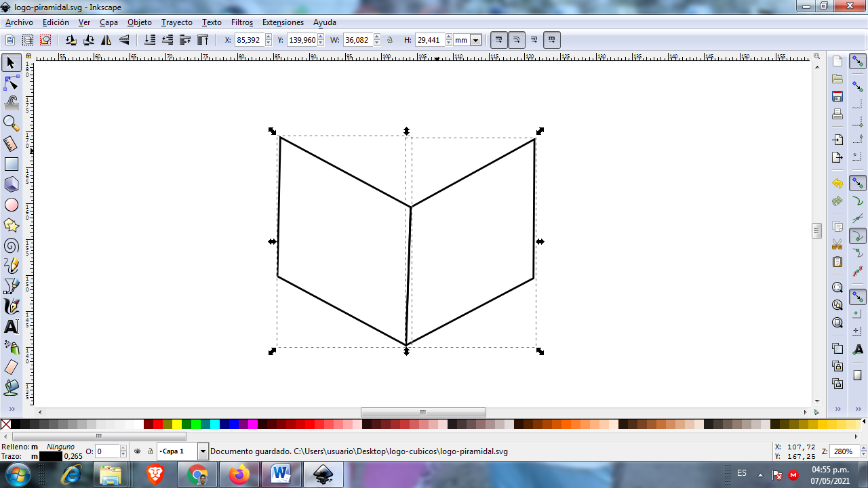The width and height of the screenshot is (868, 488).
Task: Select the Spiral tool
Action: click(x=11, y=245)
